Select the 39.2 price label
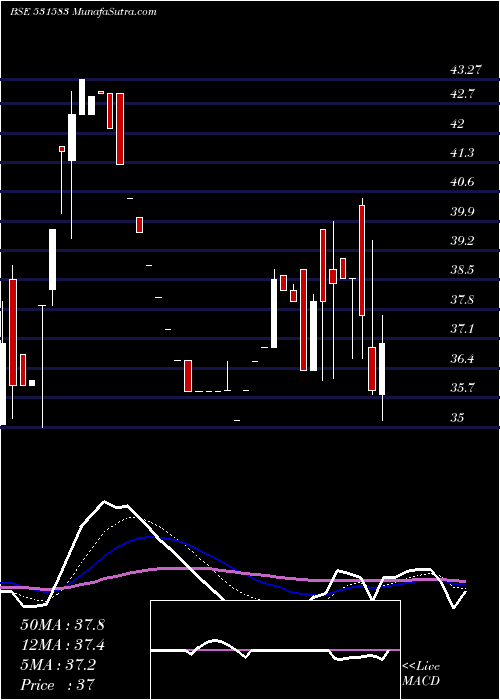This screenshot has height=700, width=500. tap(463, 241)
